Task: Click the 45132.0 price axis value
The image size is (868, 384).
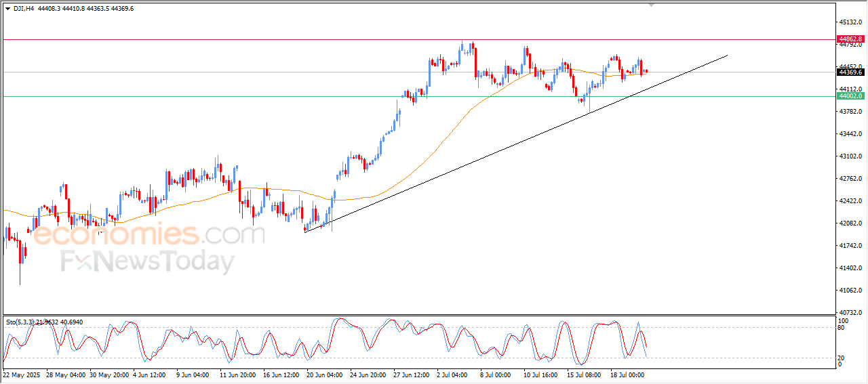Action: (851, 22)
